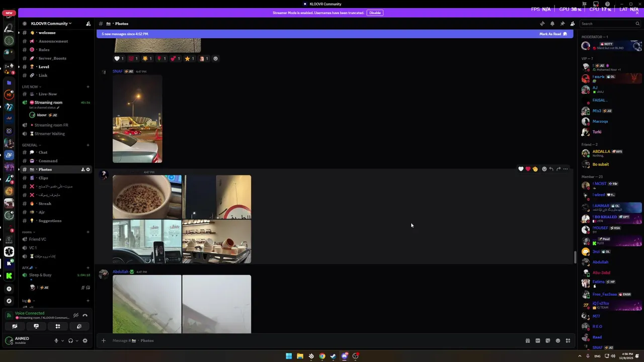Open SNAF's night street photo

tap(137, 119)
